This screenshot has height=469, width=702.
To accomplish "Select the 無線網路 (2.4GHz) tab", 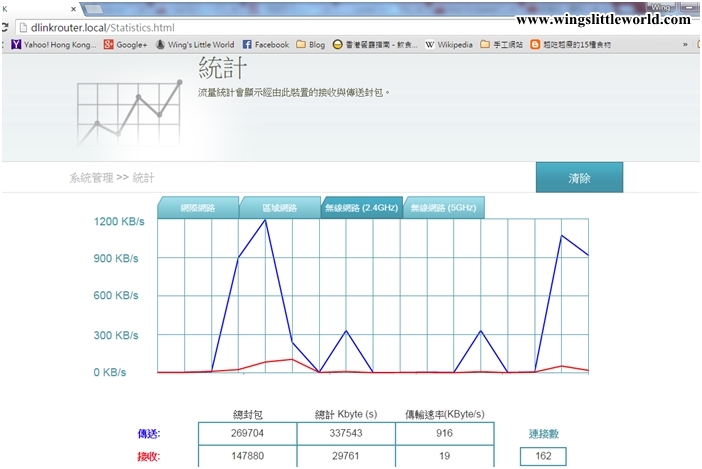I will (360, 208).
